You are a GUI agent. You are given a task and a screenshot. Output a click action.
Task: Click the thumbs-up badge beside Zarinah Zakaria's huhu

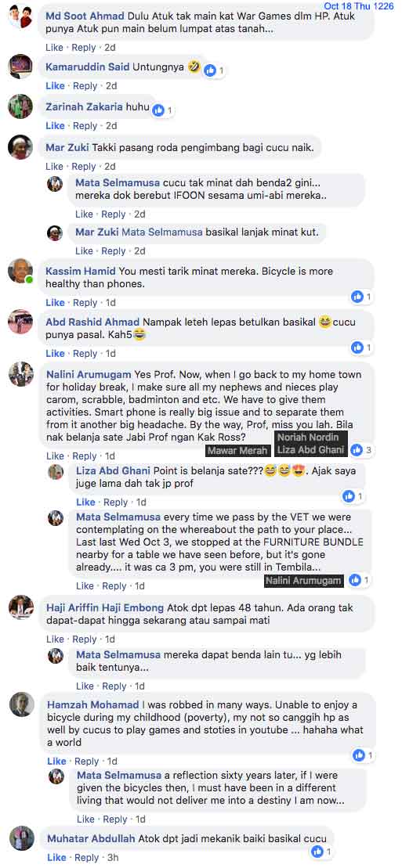click(x=164, y=110)
